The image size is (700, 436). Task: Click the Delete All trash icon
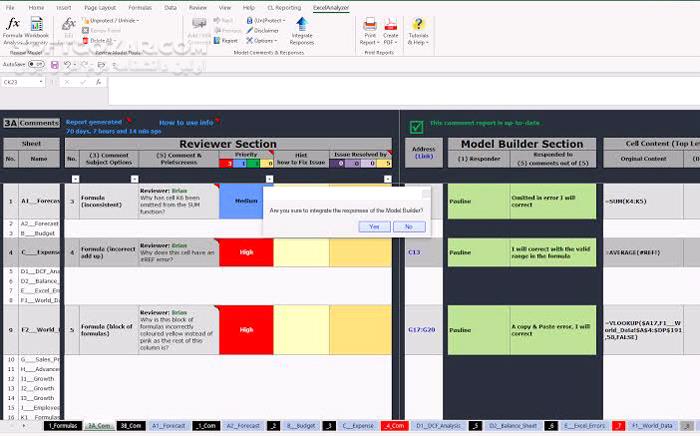pyautogui.click(x=86, y=41)
